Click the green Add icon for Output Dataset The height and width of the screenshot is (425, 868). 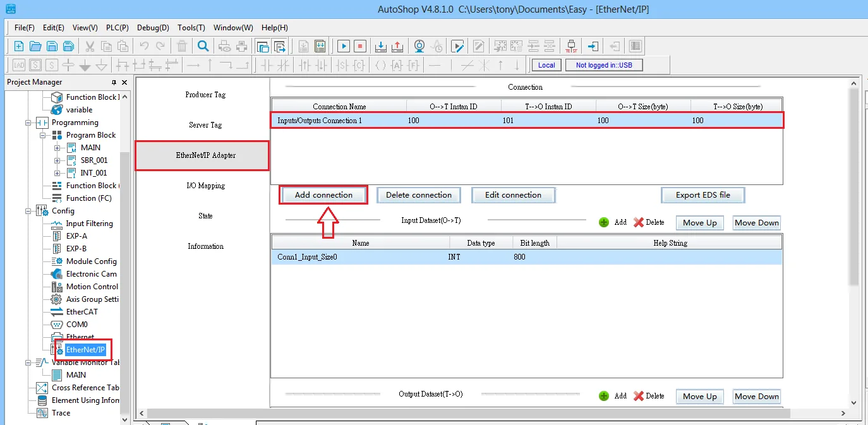(x=604, y=396)
